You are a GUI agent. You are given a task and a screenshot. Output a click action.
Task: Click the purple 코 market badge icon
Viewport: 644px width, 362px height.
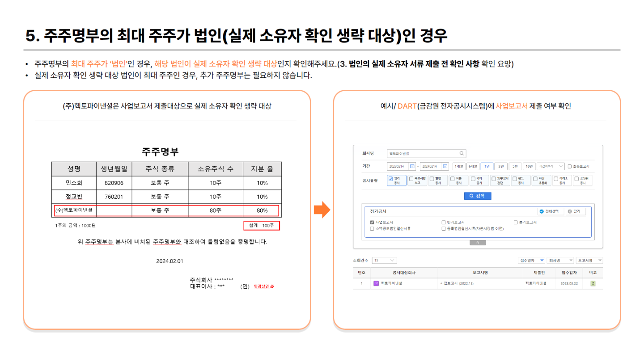pyautogui.click(x=376, y=283)
